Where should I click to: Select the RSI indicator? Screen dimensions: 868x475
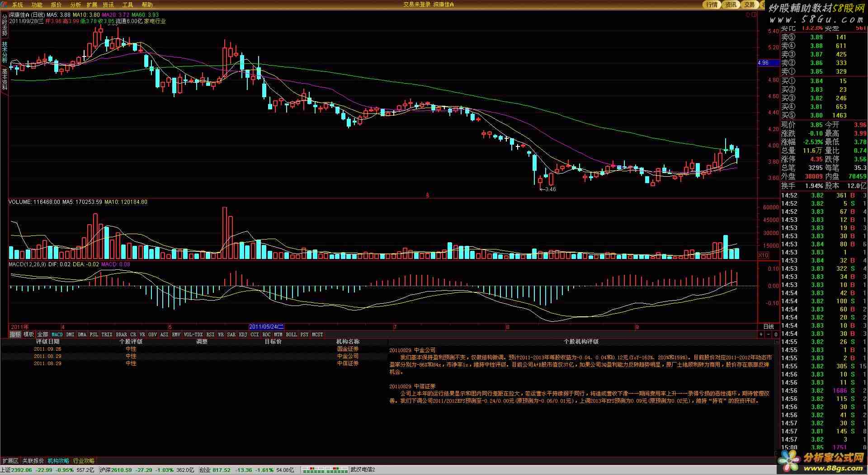coord(211,334)
